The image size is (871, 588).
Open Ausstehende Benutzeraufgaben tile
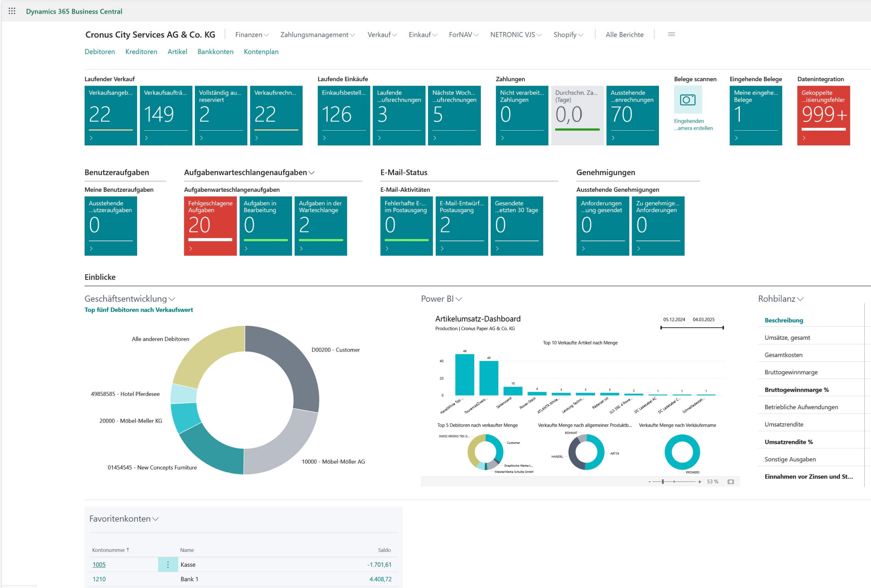(x=110, y=226)
